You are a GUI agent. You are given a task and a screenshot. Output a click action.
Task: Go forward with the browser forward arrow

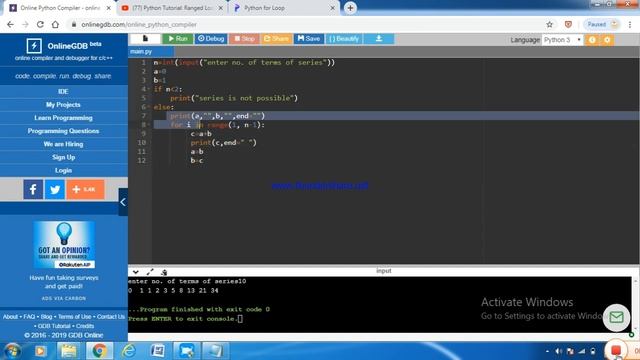25,24
